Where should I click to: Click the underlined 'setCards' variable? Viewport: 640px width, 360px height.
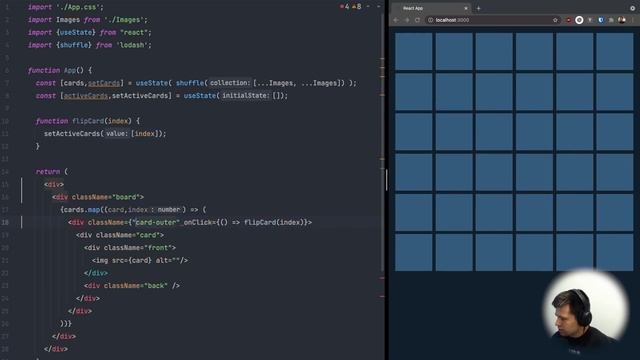[x=104, y=83]
